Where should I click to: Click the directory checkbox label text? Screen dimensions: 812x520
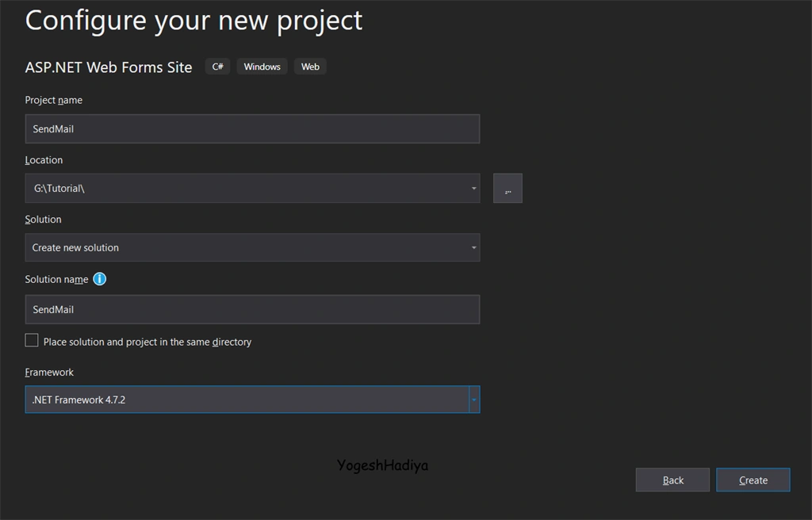[x=147, y=342]
